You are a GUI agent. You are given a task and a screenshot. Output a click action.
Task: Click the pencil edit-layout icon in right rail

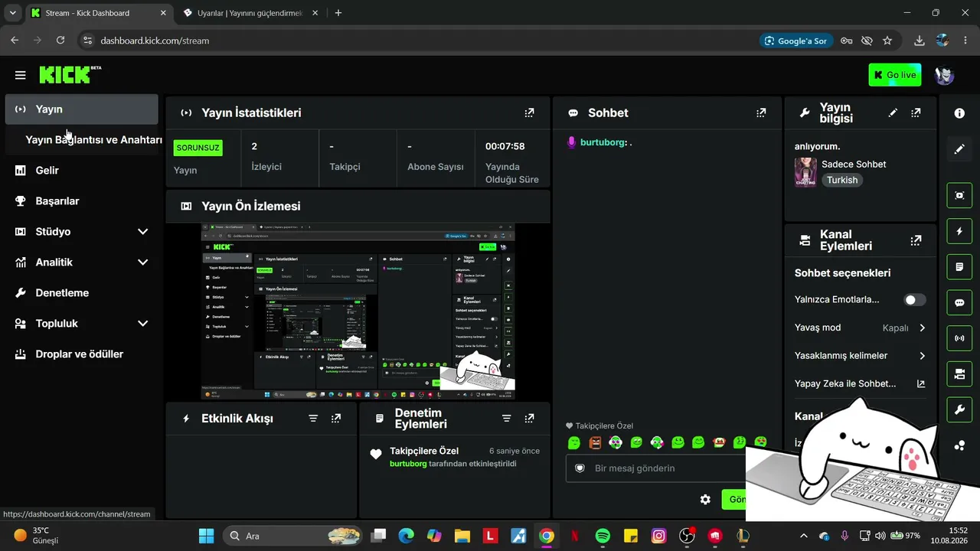point(959,149)
